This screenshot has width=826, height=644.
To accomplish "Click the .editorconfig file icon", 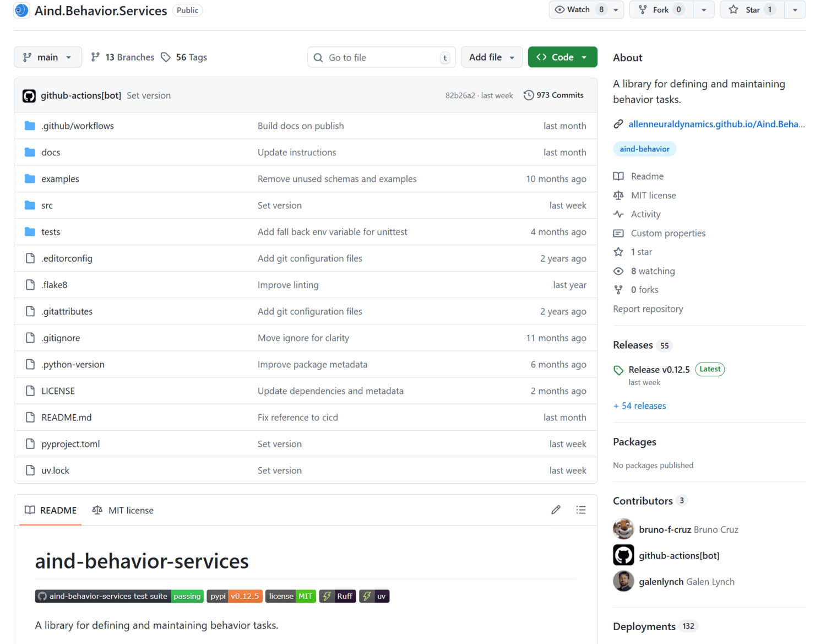I will click(30, 258).
